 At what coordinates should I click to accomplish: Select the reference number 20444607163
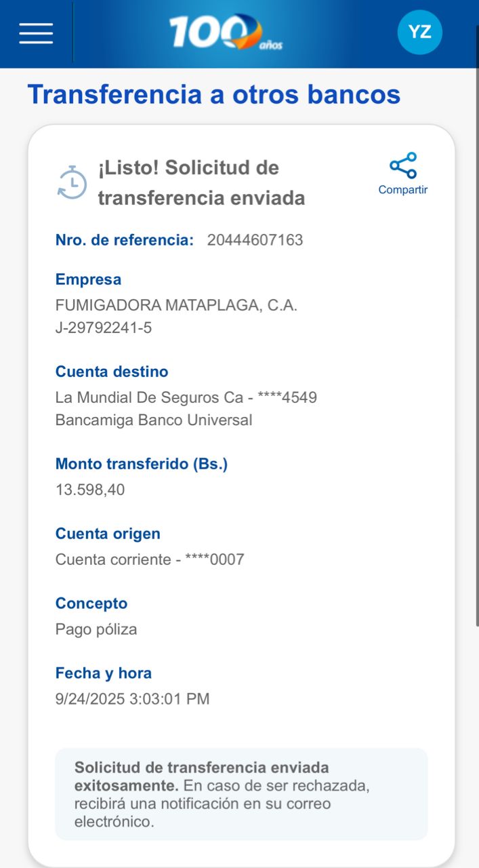(x=255, y=240)
